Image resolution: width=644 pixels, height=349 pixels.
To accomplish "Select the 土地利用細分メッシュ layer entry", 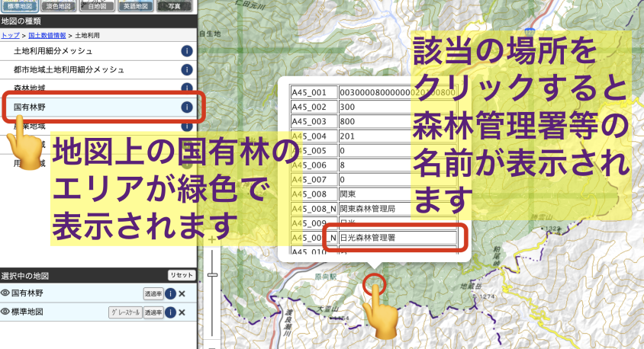I will click(x=53, y=51).
